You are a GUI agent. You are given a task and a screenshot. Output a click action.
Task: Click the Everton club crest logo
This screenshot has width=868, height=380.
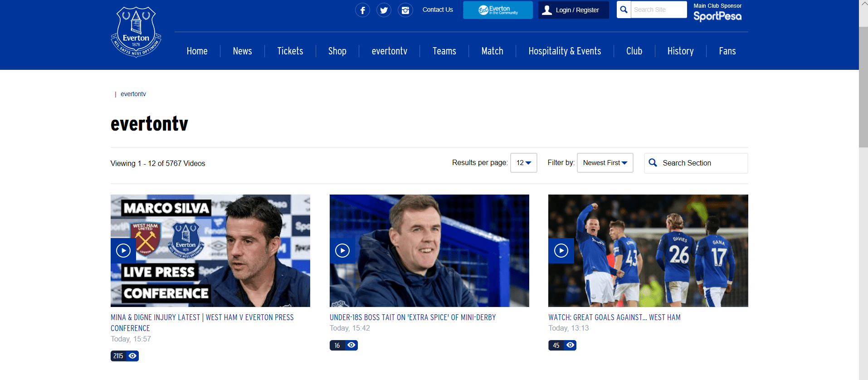tap(136, 32)
